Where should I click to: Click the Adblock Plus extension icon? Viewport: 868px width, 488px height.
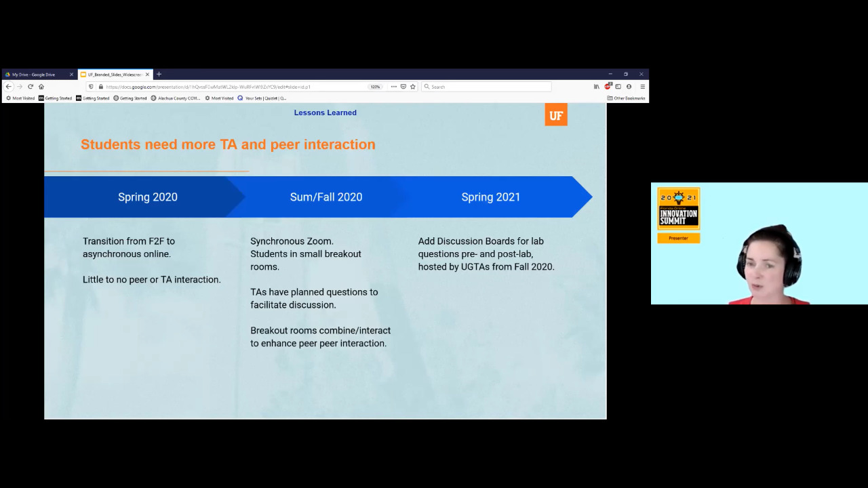(608, 87)
